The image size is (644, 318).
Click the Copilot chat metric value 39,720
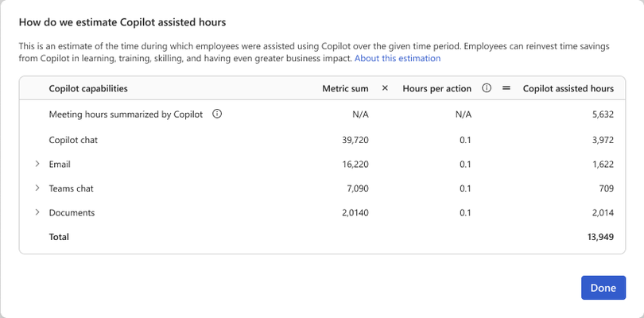[x=355, y=140]
